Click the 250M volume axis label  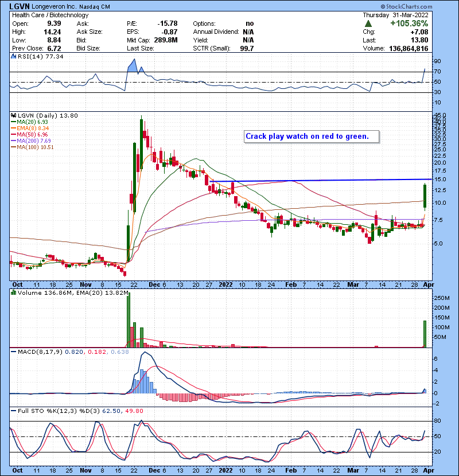click(442, 298)
